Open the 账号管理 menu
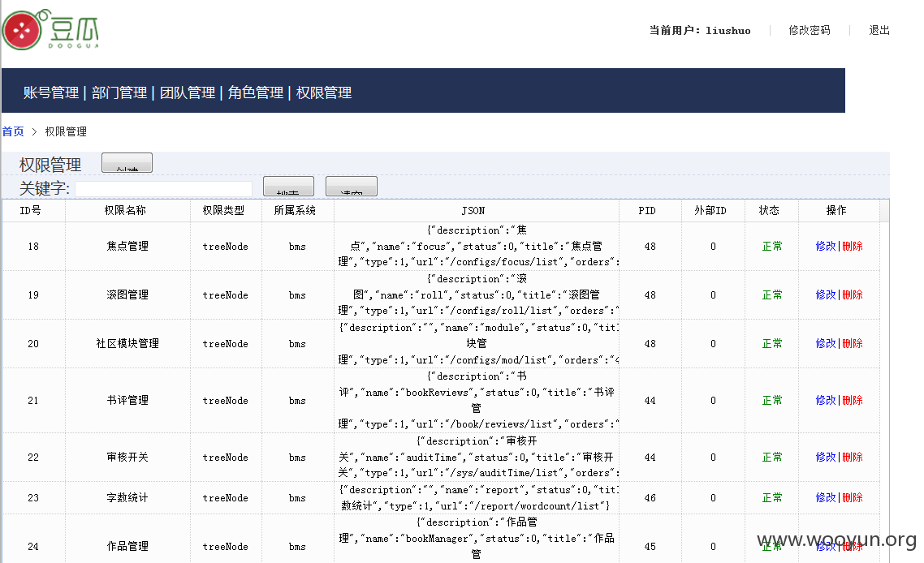This screenshot has width=924, height=563. point(50,92)
